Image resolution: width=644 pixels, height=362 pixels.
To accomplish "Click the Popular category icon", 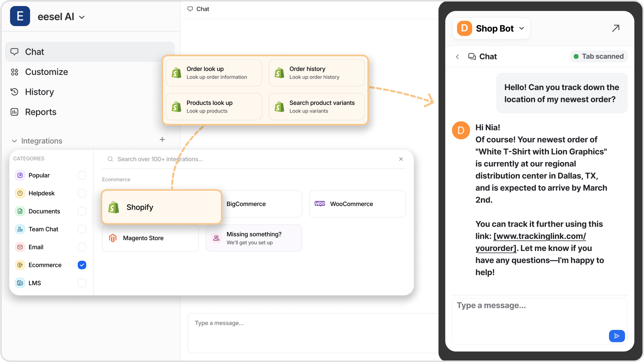I will (20, 175).
